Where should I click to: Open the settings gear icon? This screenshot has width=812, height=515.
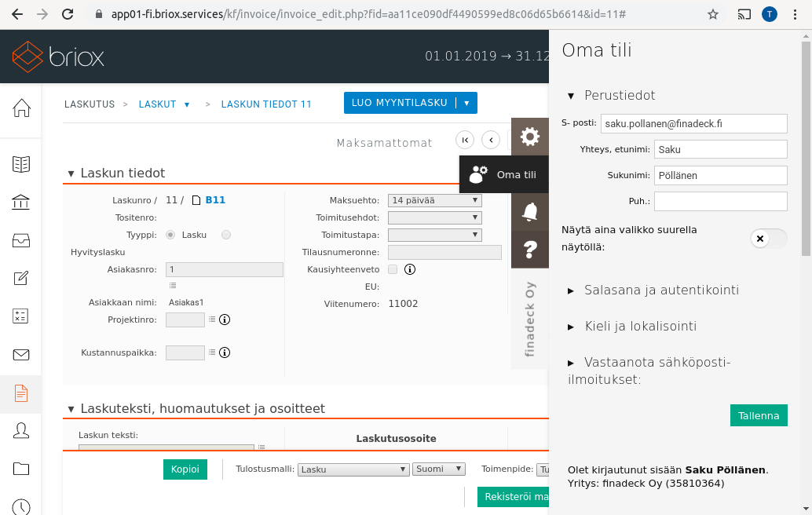coord(529,136)
